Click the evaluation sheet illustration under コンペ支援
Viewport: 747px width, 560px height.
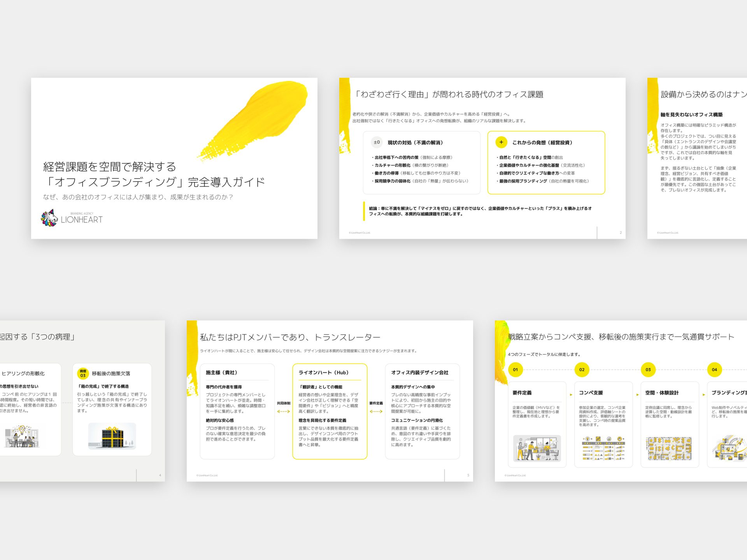[x=603, y=448]
